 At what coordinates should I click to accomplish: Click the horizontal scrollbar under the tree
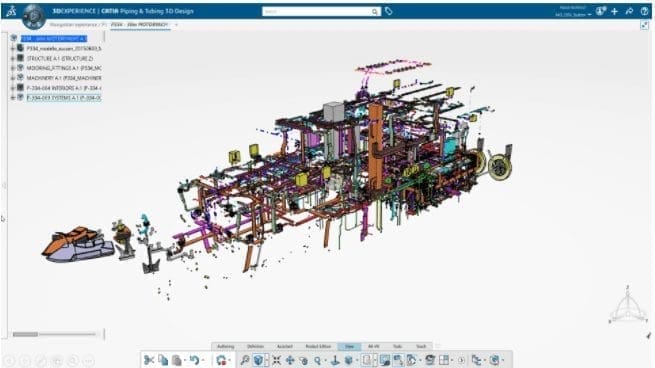click(x=54, y=334)
